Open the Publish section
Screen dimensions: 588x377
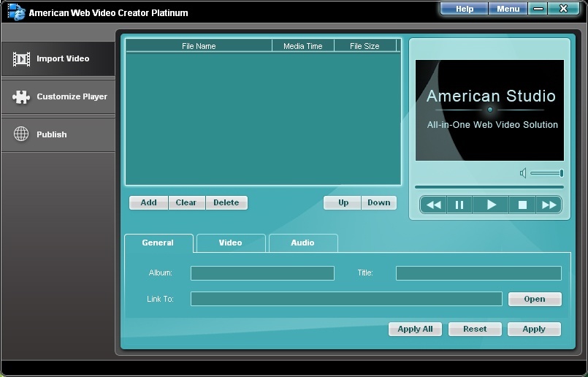coord(58,134)
